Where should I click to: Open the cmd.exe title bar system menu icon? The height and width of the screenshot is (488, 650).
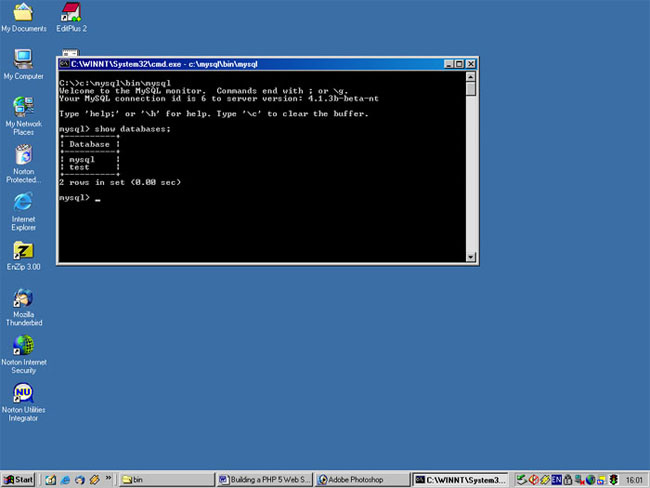[x=63, y=63]
